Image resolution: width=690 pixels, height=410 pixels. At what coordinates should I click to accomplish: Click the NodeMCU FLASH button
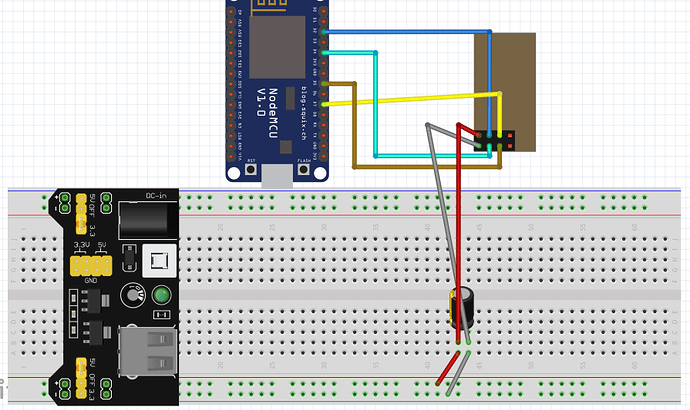point(304,168)
